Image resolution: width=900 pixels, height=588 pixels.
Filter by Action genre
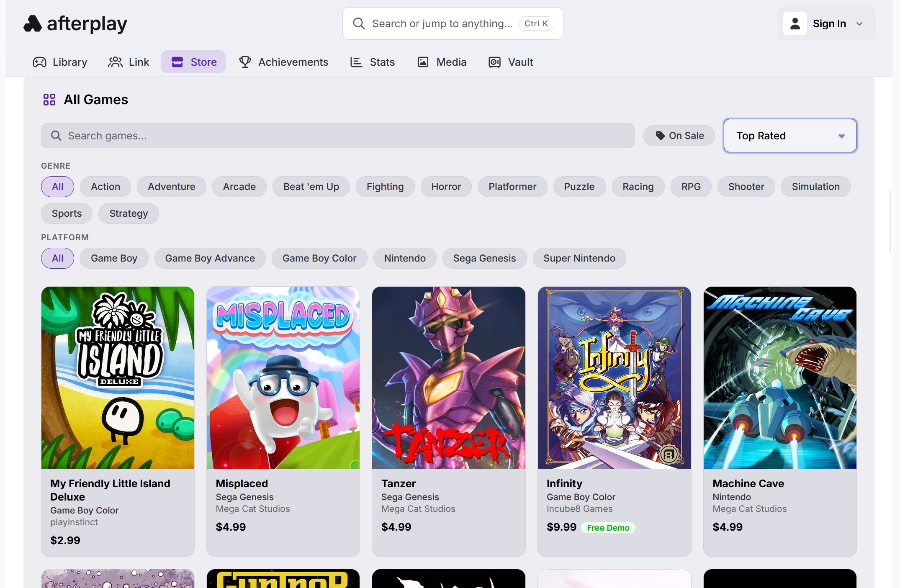click(x=105, y=187)
